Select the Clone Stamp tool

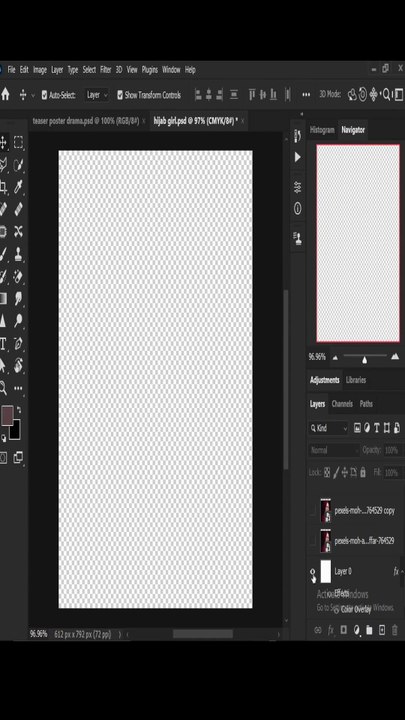(x=18, y=254)
